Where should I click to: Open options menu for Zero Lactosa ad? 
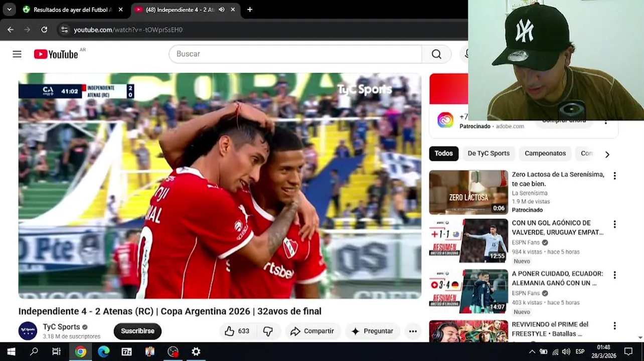614,175
